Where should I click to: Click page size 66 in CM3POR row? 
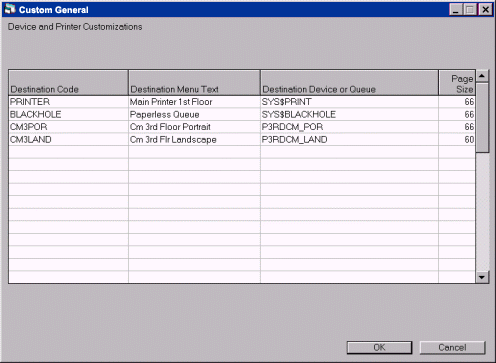point(457,127)
